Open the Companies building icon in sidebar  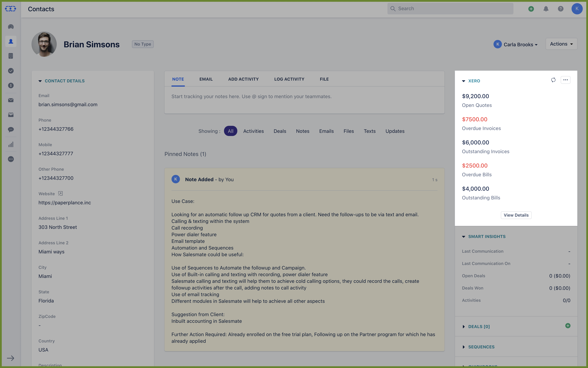(11, 56)
